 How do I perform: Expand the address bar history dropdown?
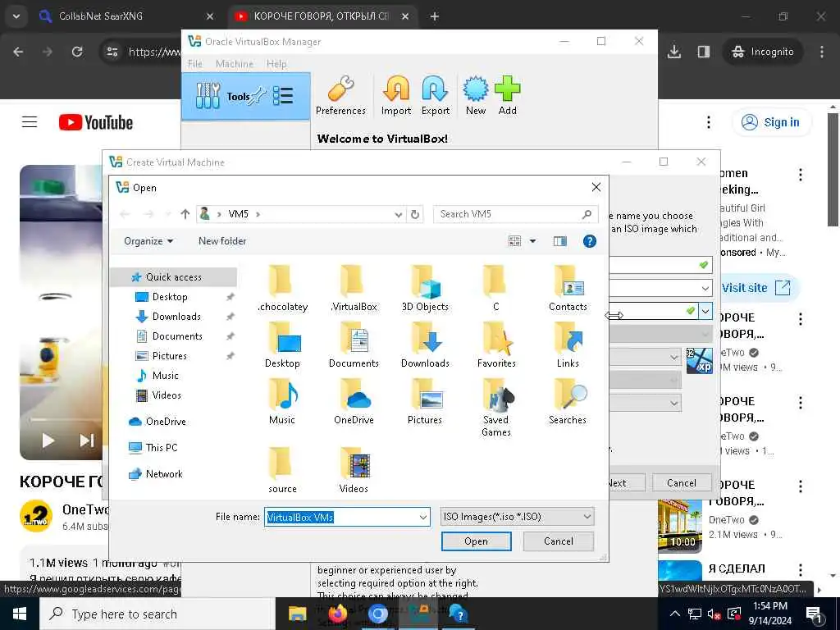coord(398,214)
